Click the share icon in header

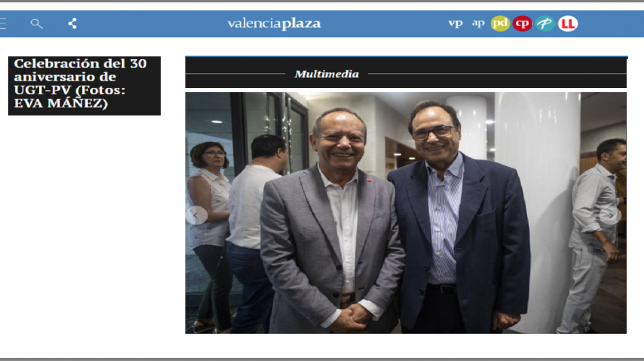[x=72, y=23]
